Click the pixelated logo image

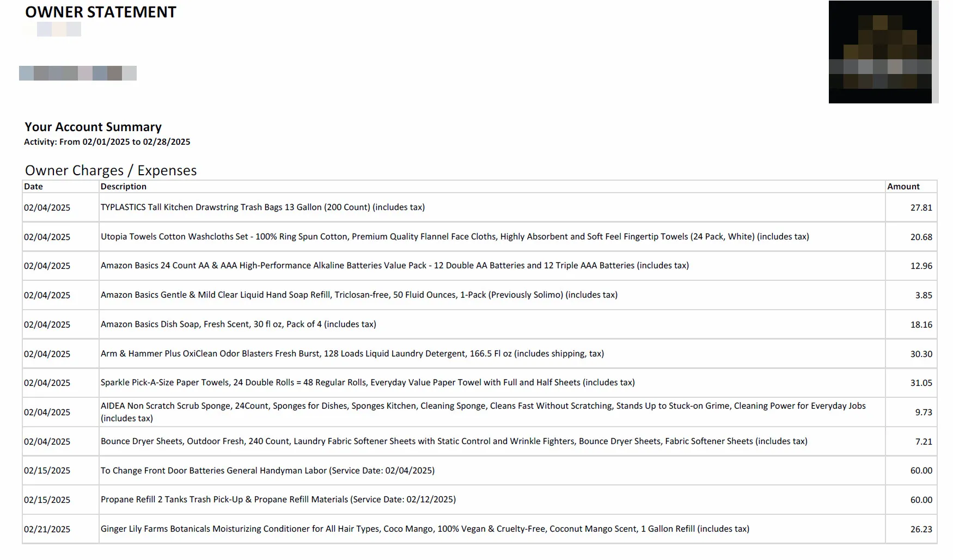coord(881,52)
